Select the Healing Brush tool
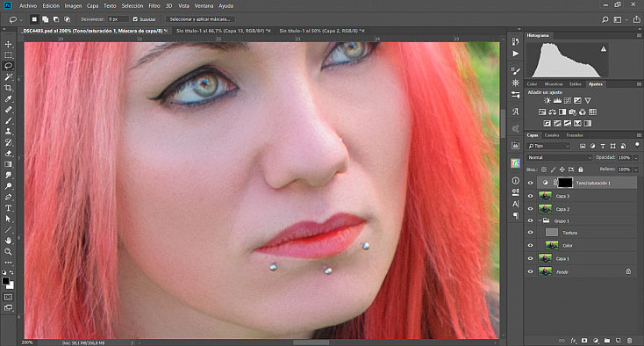 coord(8,110)
